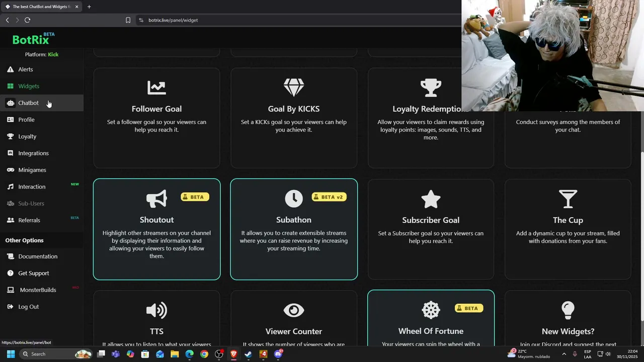Click the browser back arrow

(8, 20)
